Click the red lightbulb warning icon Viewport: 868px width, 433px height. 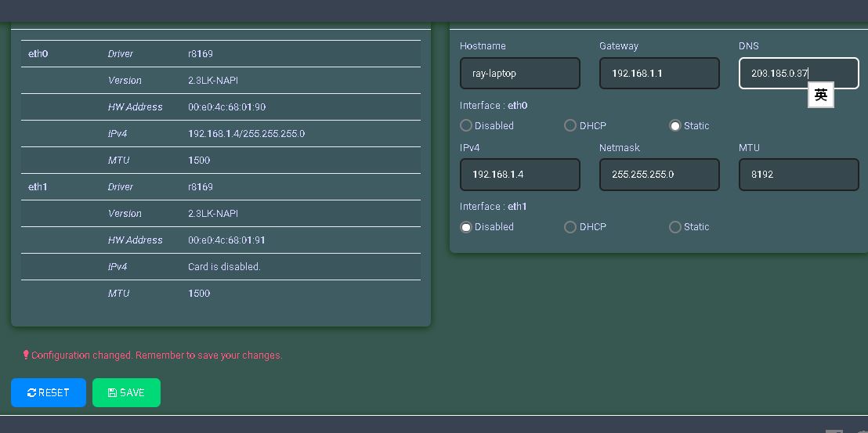click(26, 355)
